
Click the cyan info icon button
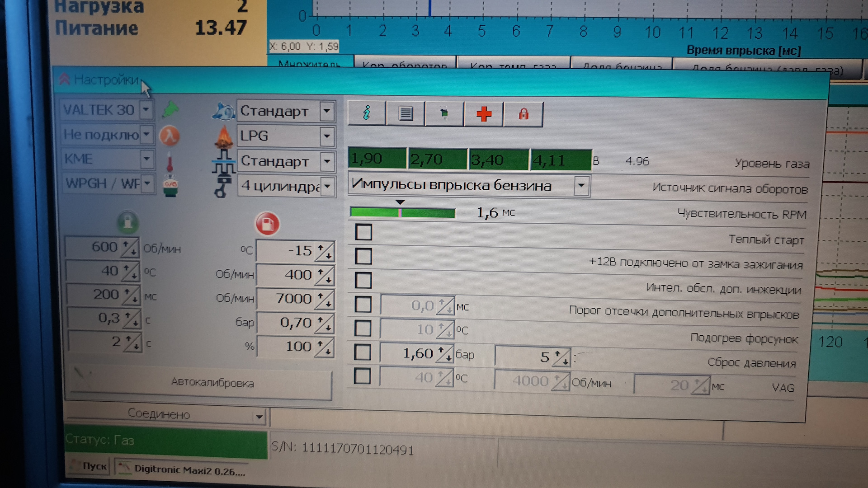pos(367,113)
